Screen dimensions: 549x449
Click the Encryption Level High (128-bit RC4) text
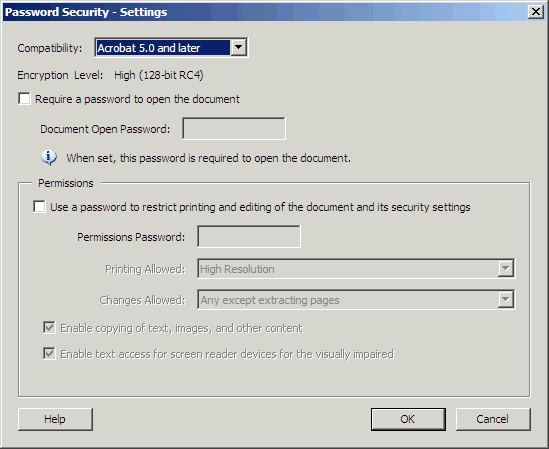point(159,75)
